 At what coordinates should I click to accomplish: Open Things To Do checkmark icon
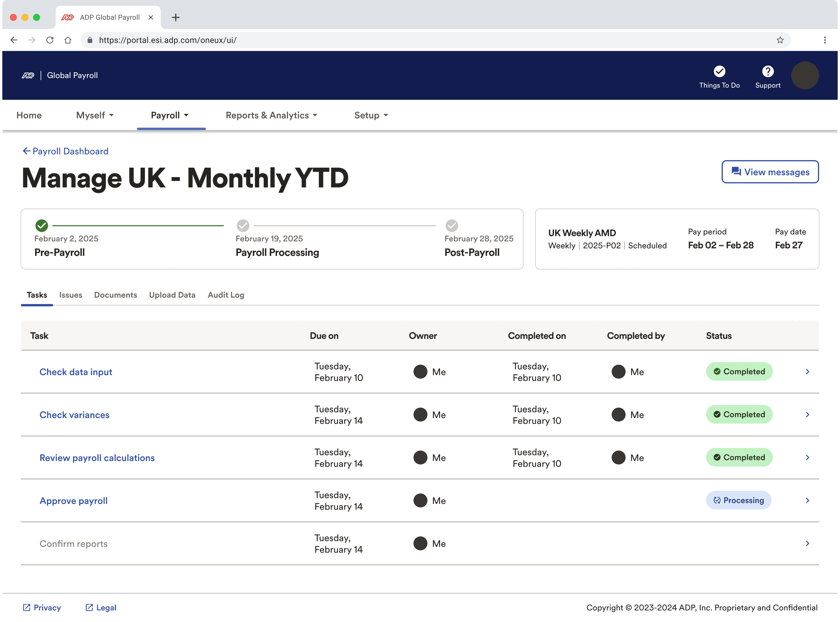pyautogui.click(x=719, y=71)
